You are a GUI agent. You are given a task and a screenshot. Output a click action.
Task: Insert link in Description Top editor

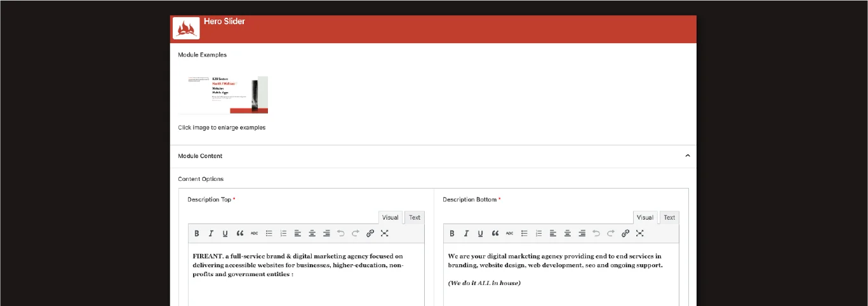pyautogui.click(x=370, y=234)
